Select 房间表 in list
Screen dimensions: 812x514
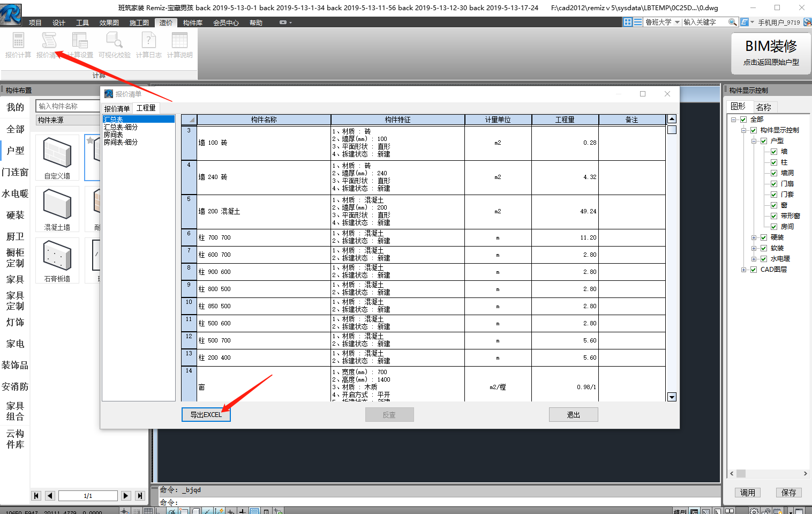tap(113, 135)
